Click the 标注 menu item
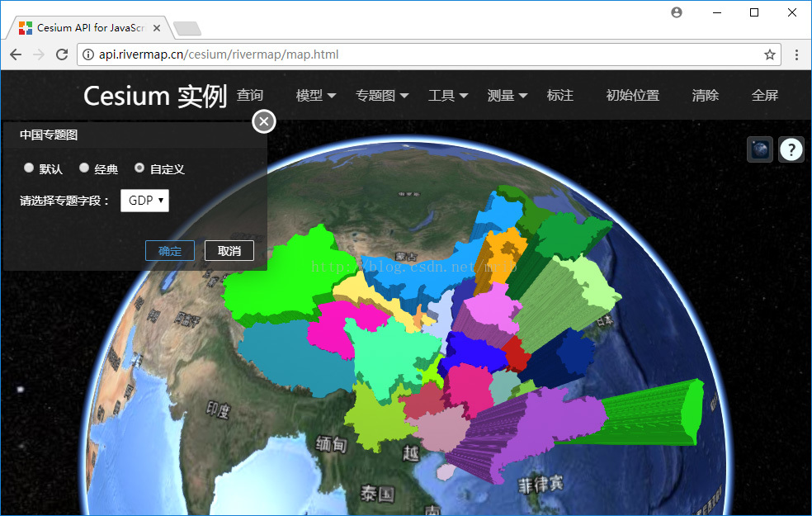The image size is (812, 516). [x=560, y=95]
